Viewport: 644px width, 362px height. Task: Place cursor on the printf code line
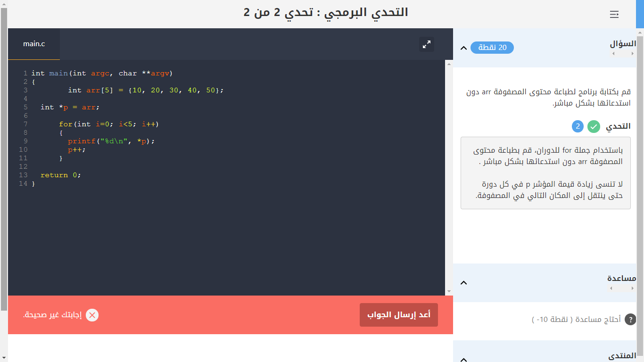pos(111,141)
